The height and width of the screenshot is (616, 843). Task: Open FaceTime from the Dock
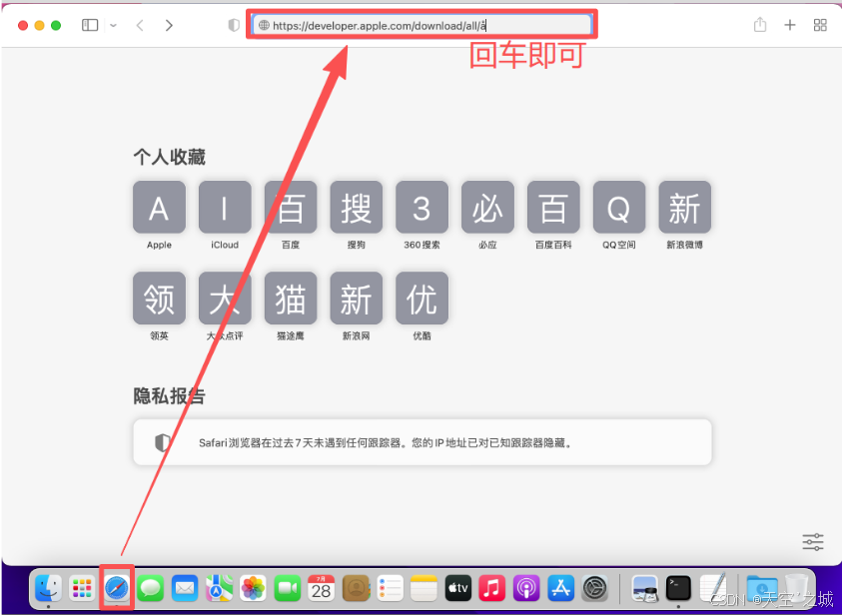tap(287, 588)
